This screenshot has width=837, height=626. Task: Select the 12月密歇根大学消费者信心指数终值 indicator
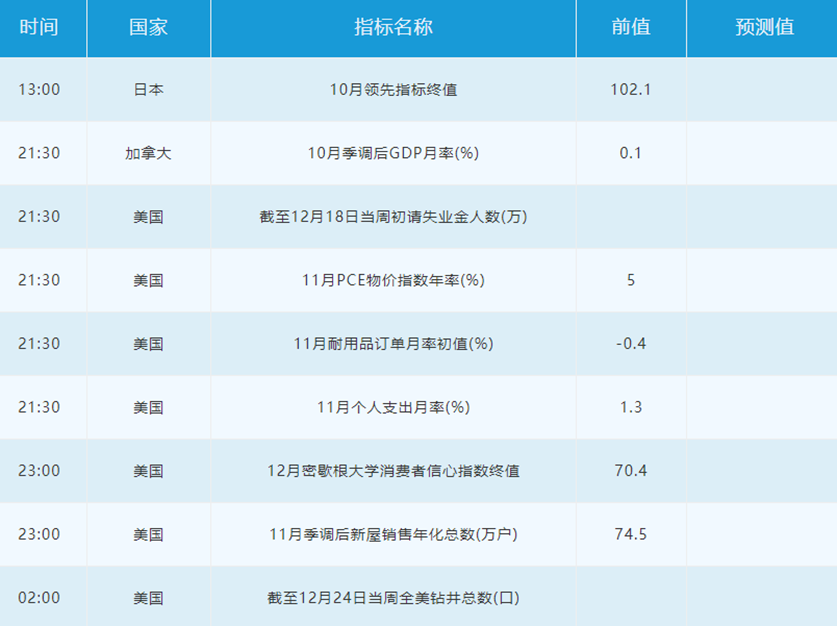click(393, 471)
